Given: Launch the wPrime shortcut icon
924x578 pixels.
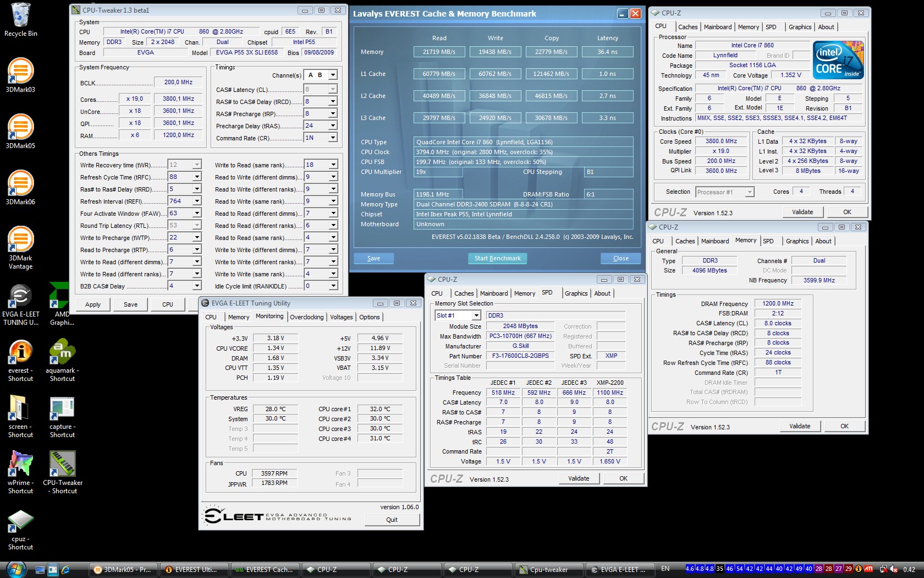Looking at the screenshot, I should [x=20, y=473].
